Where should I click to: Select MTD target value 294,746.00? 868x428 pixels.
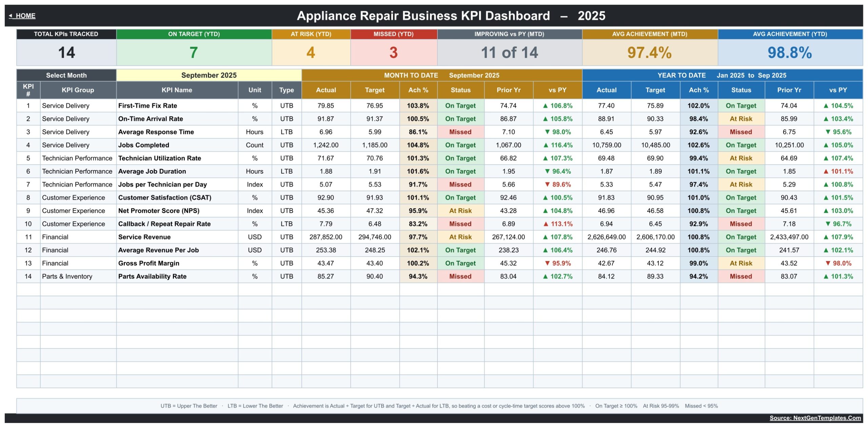point(375,237)
